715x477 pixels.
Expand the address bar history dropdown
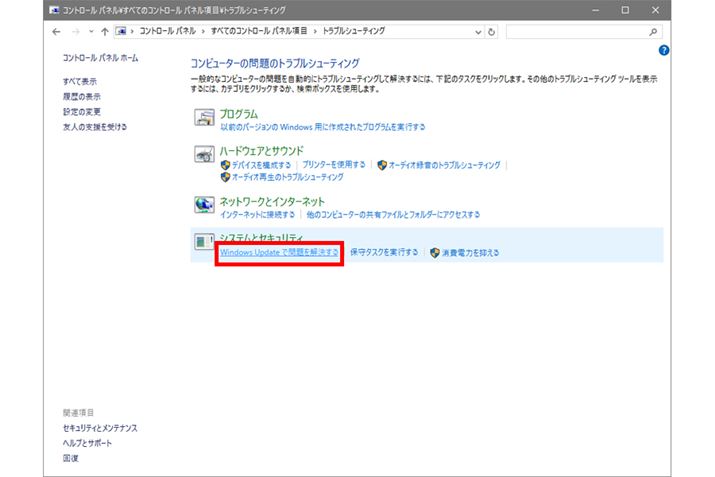[x=478, y=31]
